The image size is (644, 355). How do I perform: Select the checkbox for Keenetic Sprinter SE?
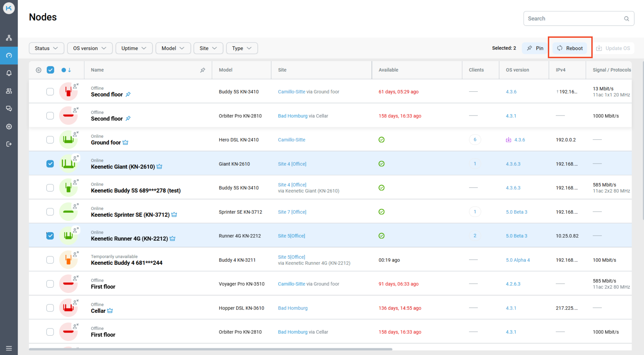click(50, 212)
